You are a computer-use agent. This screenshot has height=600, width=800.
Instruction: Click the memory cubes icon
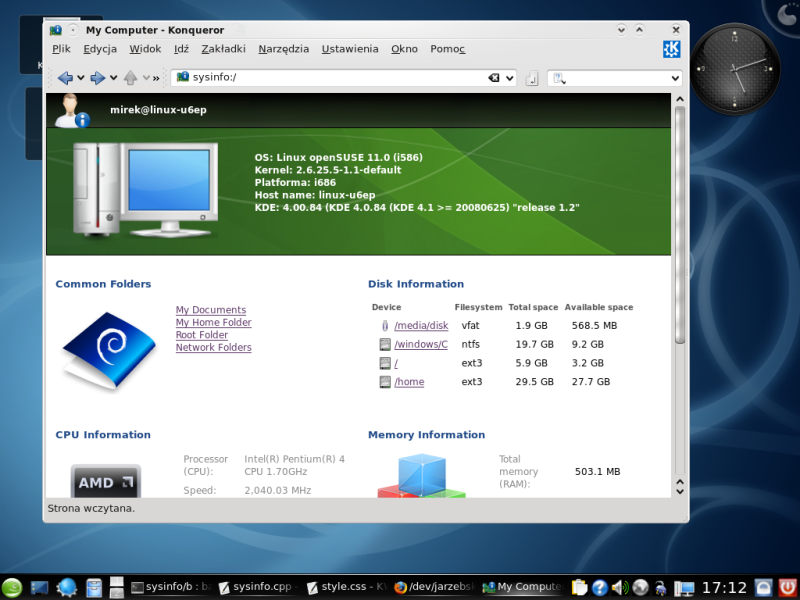click(421, 476)
